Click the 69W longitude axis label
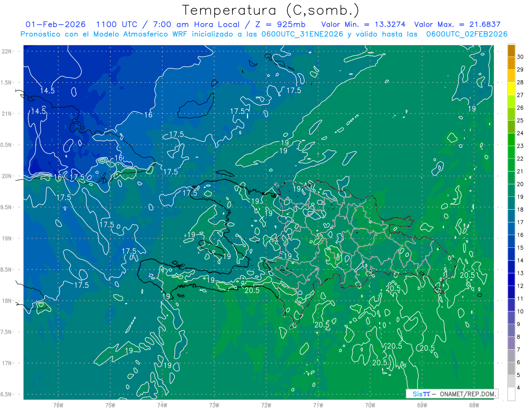The height and width of the screenshot is (411, 532). [x=422, y=405]
